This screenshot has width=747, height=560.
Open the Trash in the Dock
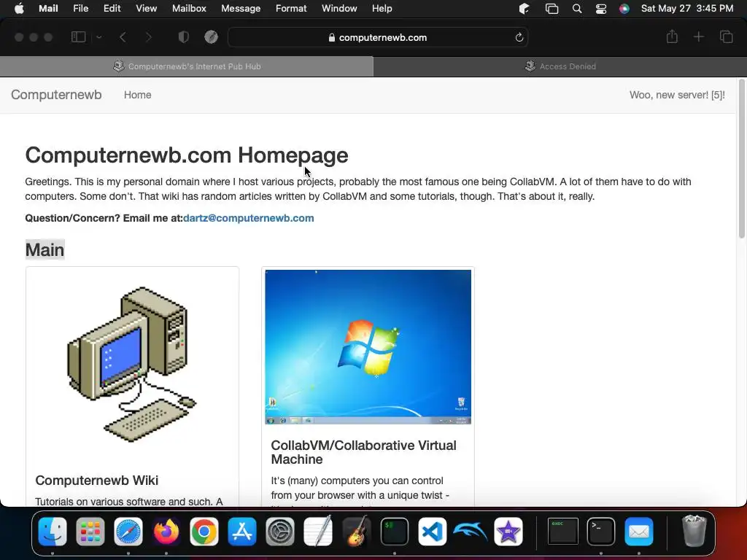[x=694, y=532]
